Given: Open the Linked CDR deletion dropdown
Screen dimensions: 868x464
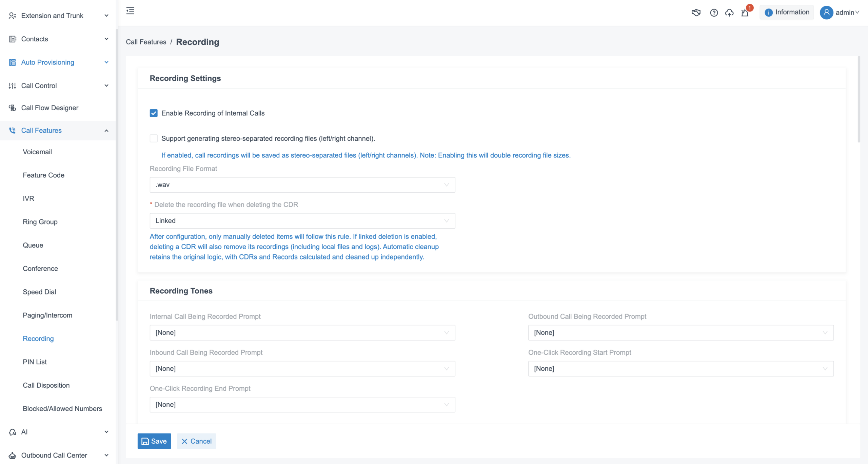Looking at the screenshot, I should (x=302, y=221).
